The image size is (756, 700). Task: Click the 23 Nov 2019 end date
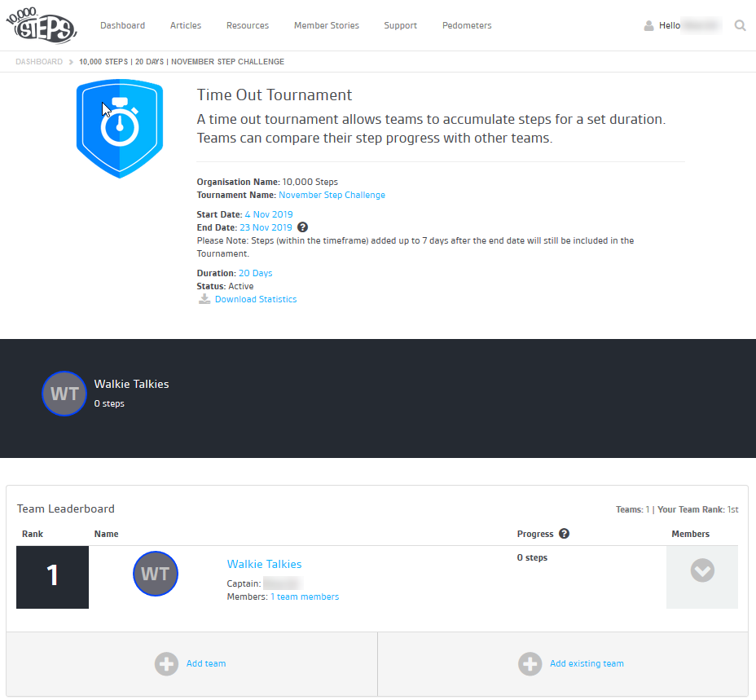pos(266,227)
